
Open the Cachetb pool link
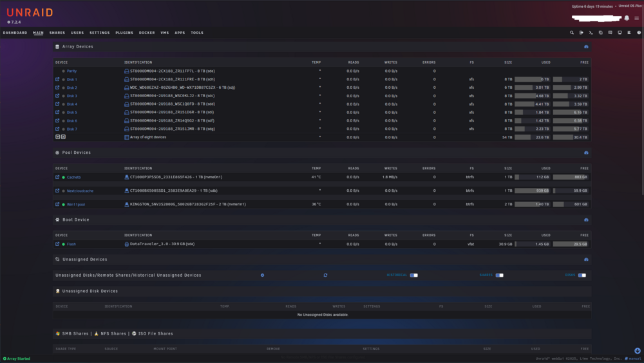[x=74, y=178]
